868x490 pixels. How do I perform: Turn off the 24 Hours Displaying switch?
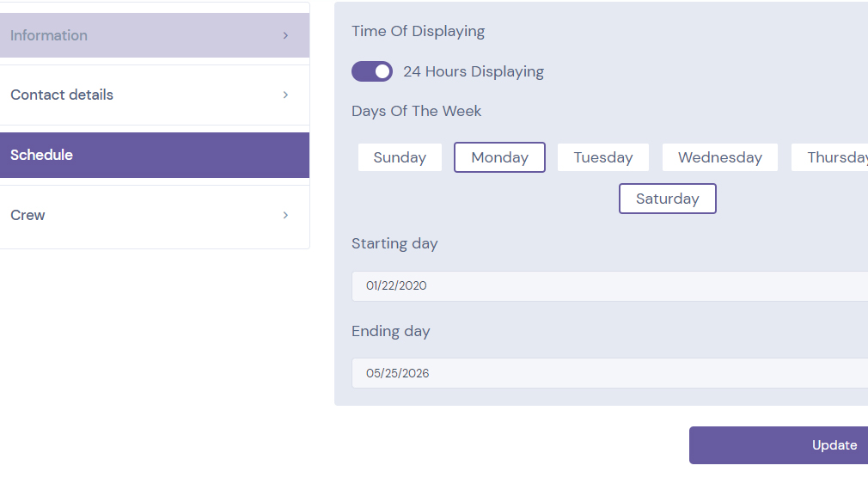point(372,71)
